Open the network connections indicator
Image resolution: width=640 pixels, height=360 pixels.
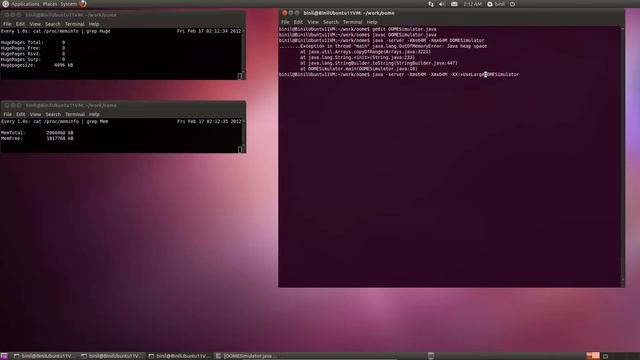click(431, 4)
